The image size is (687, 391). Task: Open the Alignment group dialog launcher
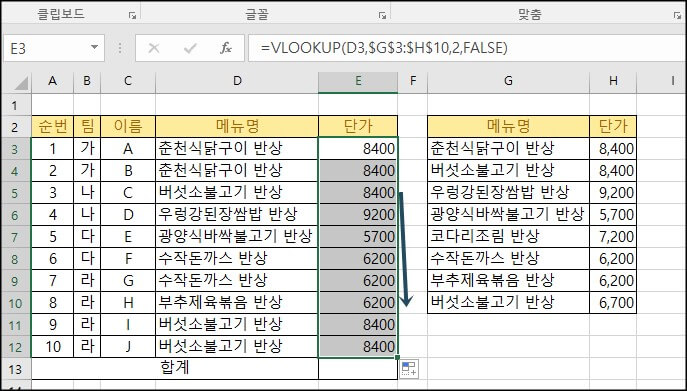pyautogui.click(x=677, y=16)
